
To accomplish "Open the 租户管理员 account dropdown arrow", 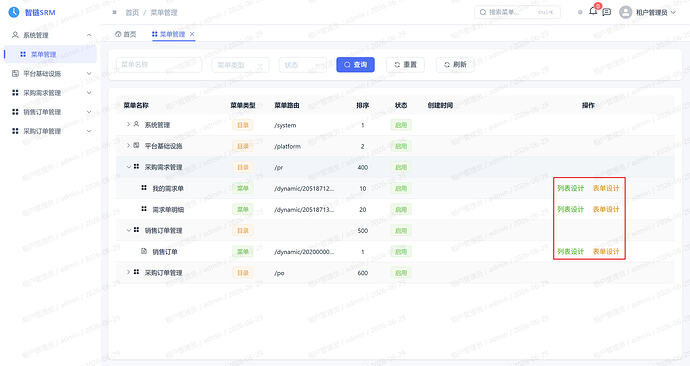I will [x=673, y=13].
